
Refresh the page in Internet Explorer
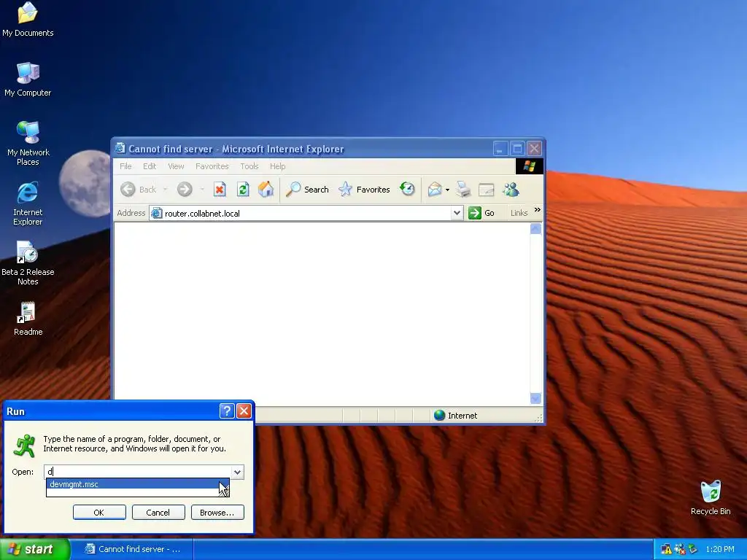(x=243, y=190)
